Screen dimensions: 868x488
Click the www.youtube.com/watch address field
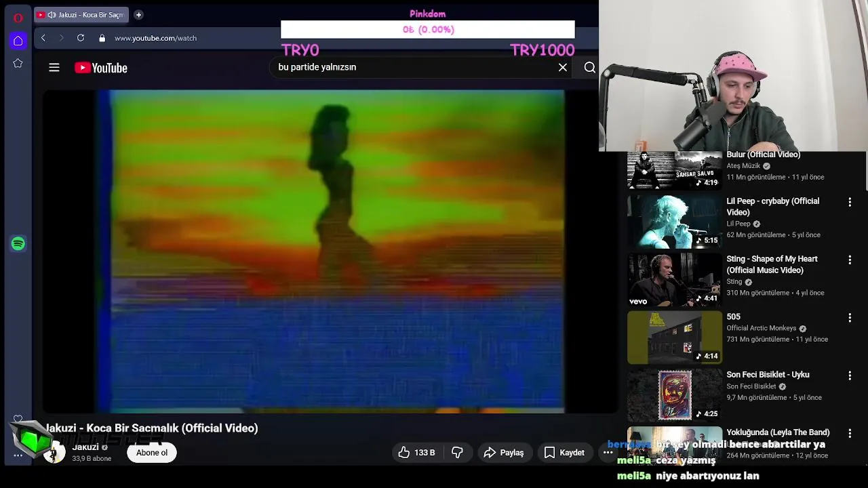tap(155, 38)
